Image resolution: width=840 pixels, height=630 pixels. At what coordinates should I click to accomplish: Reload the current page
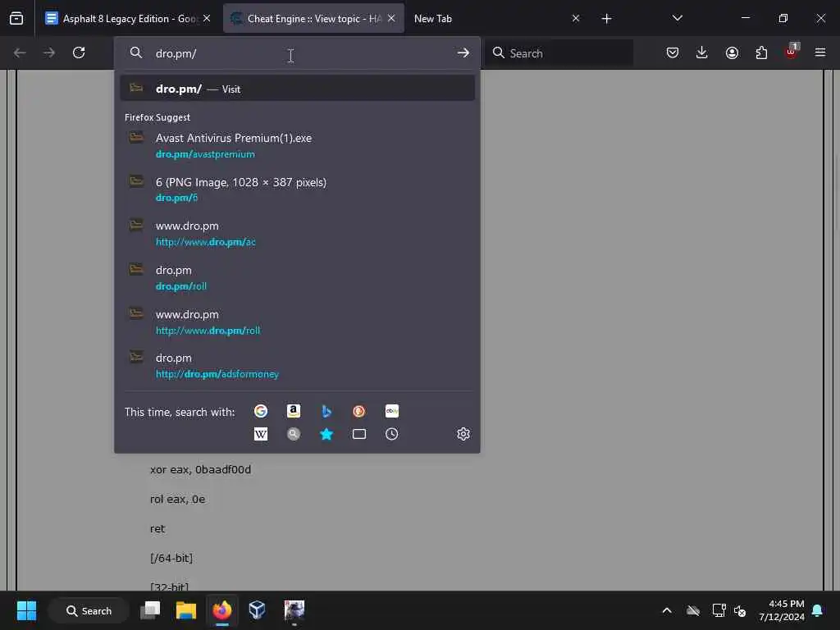pos(79,52)
